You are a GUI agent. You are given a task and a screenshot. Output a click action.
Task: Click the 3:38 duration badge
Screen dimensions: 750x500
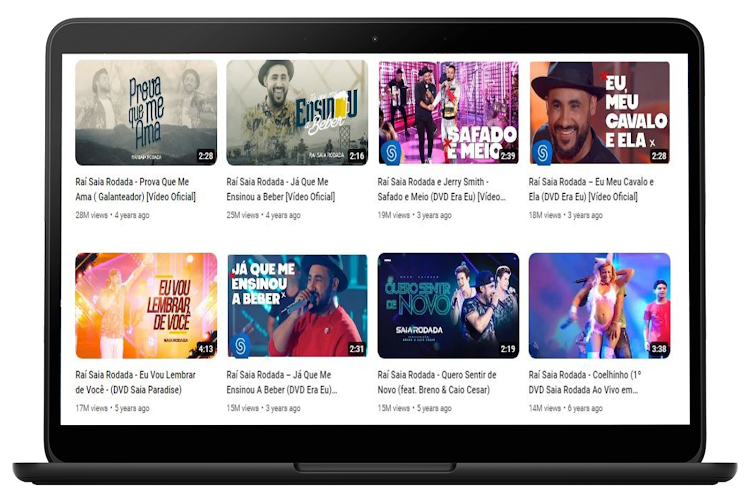tap(659, 349)
